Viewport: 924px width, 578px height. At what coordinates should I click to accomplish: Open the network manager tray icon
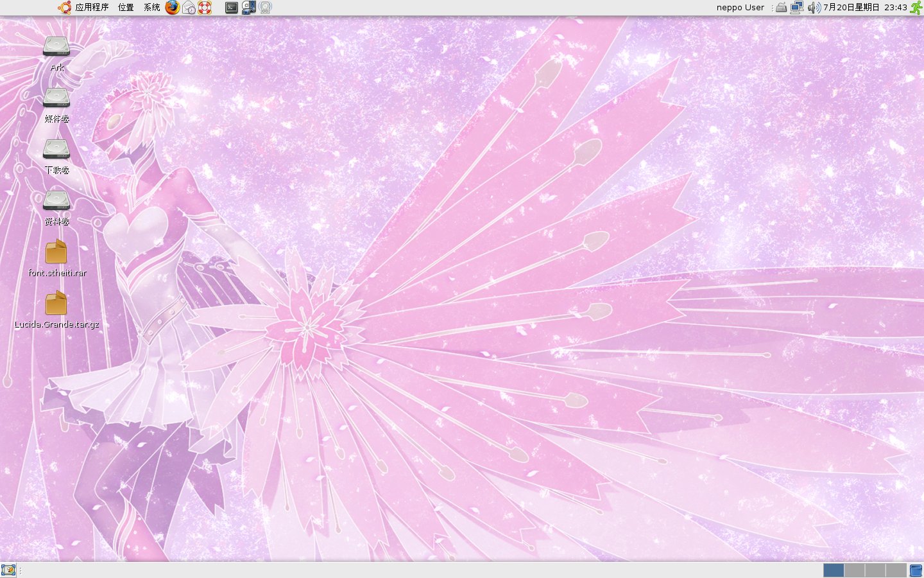pos(797,8)
